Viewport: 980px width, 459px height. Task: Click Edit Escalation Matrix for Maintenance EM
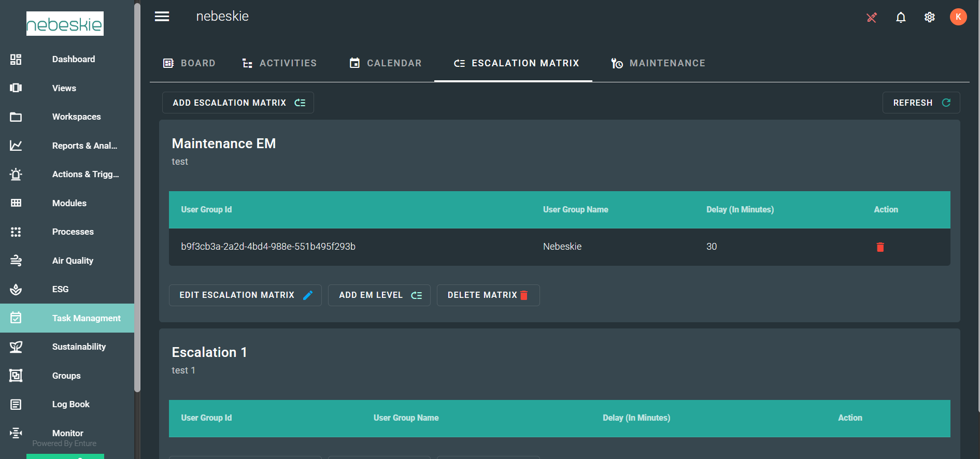click(x=245, y=295)
